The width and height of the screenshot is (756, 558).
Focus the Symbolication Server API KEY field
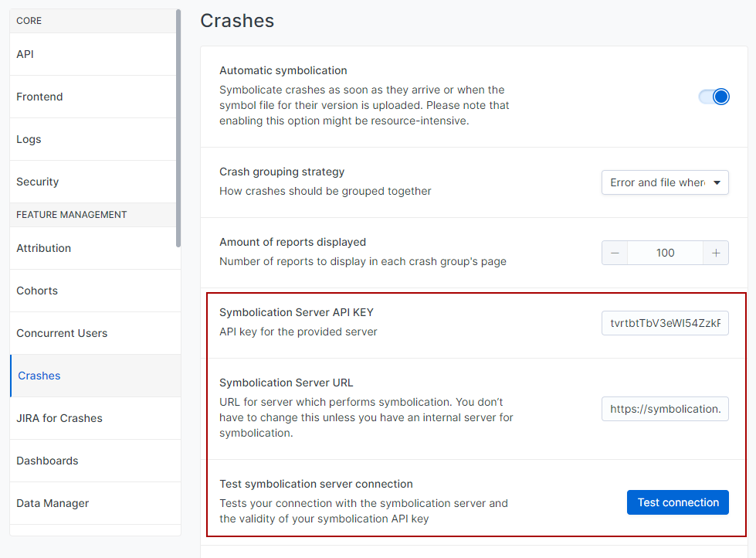coord(665,323)
